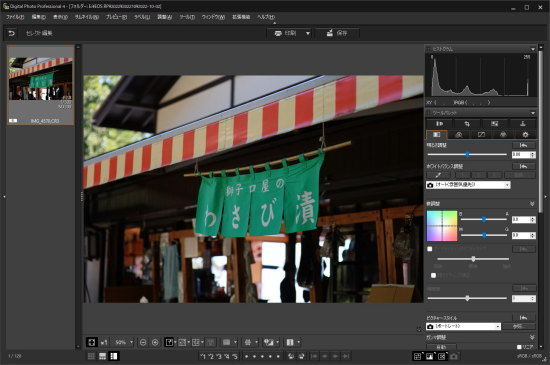Open the print options dropdown arrow

coord(308,33)
